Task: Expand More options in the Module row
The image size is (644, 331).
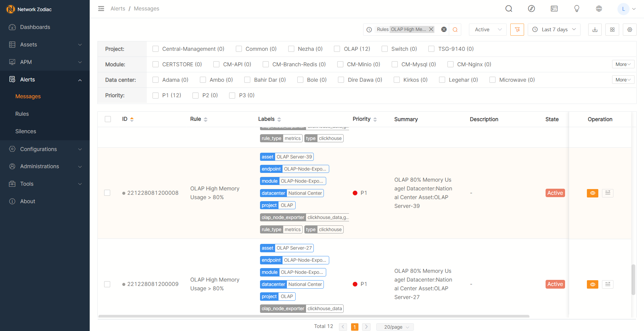Action: [x=623, y=64]
